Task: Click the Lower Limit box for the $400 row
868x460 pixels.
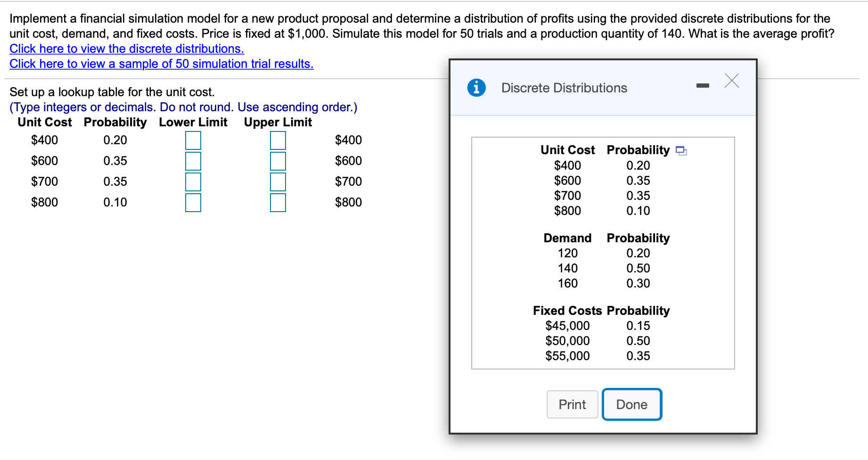Action: [x=193, y=140]
